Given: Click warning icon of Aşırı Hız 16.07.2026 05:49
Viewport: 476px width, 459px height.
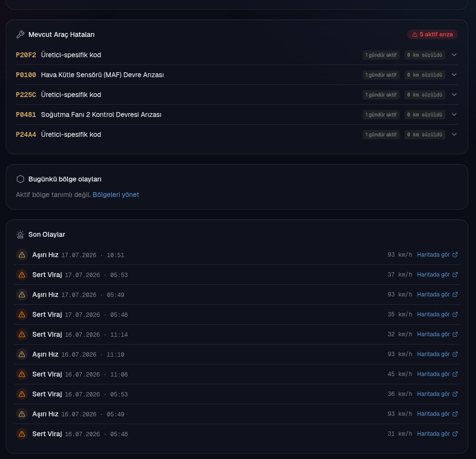Looking at the screenshot, I should [x=22, y=414].
